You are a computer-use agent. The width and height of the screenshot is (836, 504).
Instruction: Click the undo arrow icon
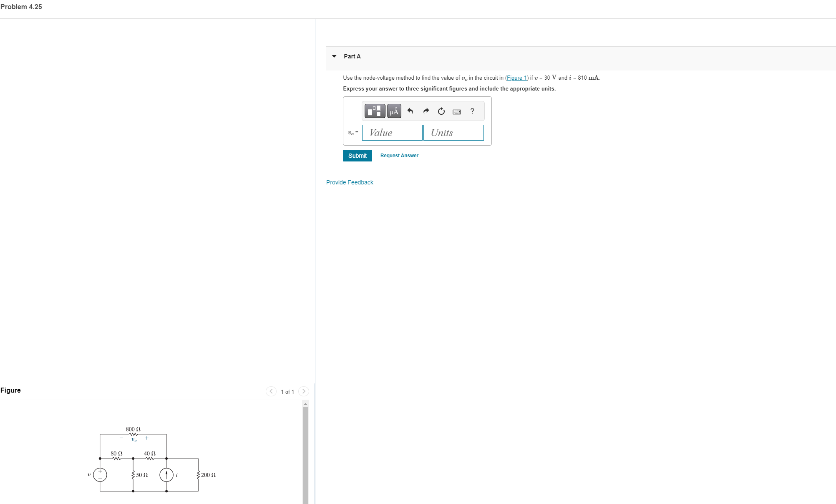(x=410, y=111)
